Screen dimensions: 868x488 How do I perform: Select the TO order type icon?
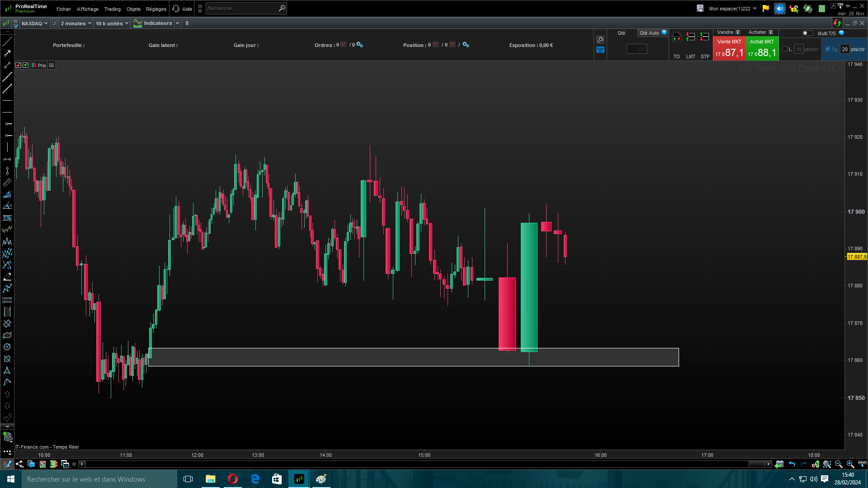pos(676,38)
